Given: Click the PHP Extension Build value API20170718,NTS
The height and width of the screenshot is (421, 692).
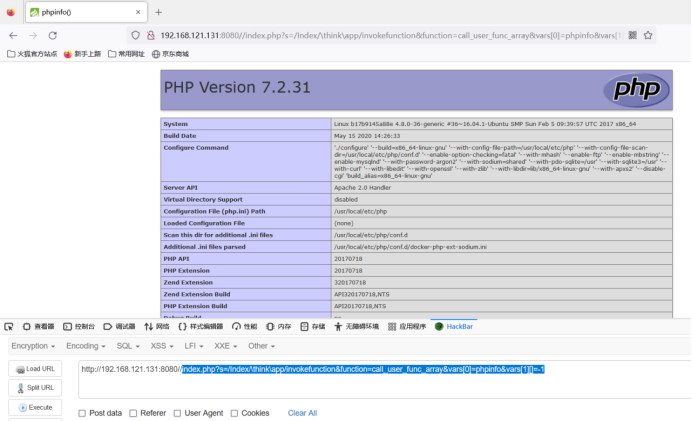Looking at the screenshot, I should tap(360, 306).
